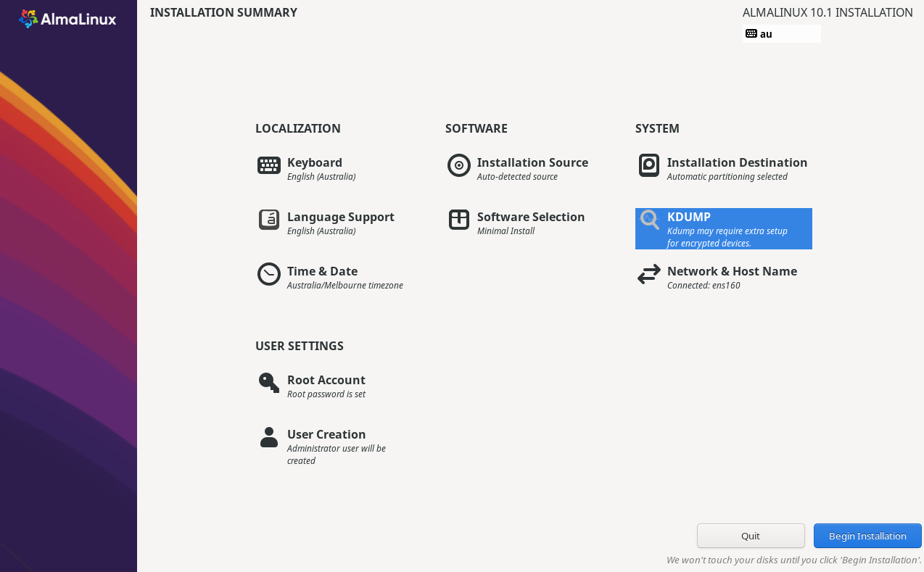924x572 pixels.
Task: Open 'Administrator user will be created' entry
Action: tap(336, 455)
